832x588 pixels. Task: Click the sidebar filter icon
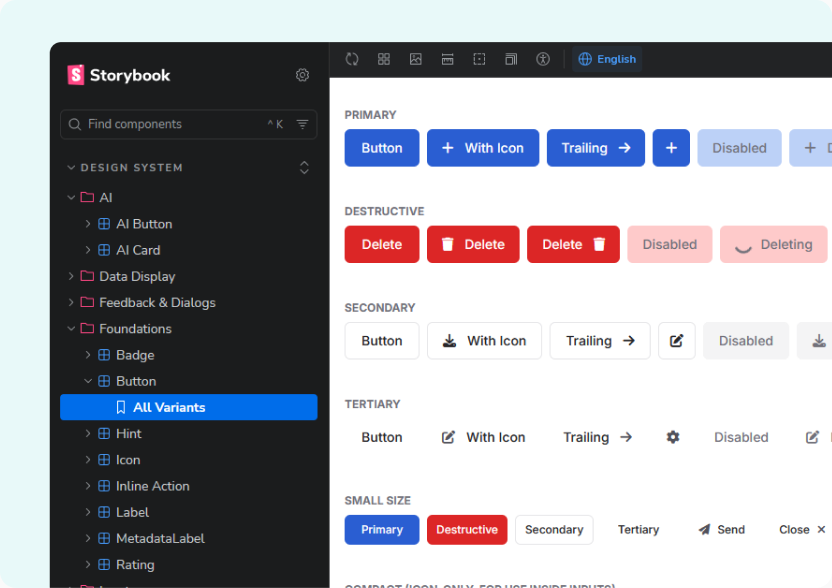[302, 124]
